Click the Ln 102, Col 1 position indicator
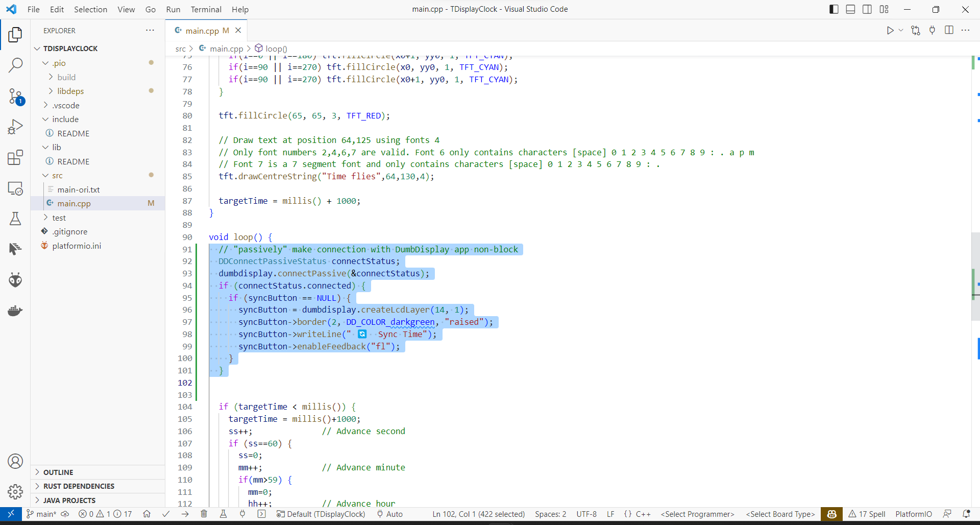Image resolution: width=980 pixels, height=525 pixels. click(x=478, y=514)
